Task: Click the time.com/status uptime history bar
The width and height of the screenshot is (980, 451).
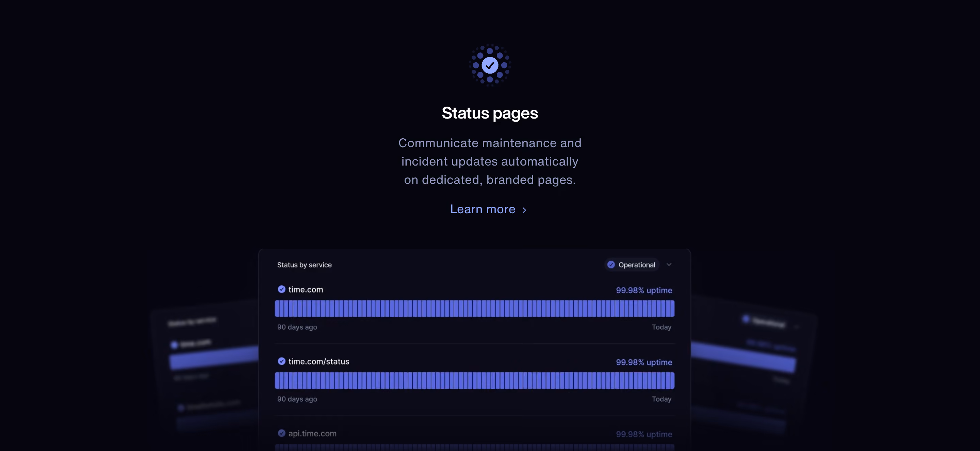Action: [x=474, y=380]
